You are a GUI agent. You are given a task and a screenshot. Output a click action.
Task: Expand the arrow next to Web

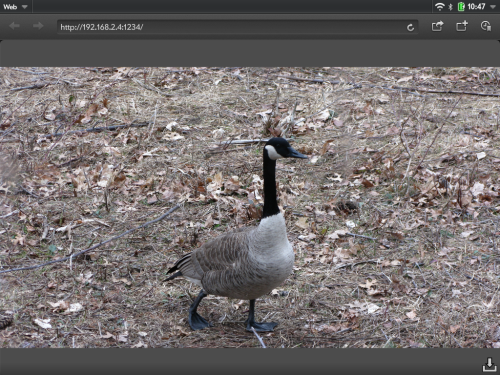(x=24, y=7)
